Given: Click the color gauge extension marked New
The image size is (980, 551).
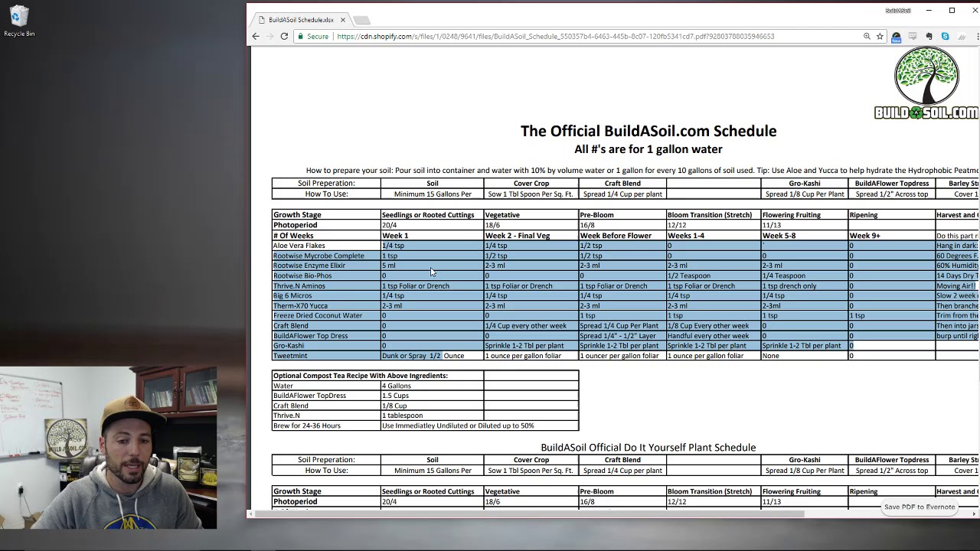Looking at the screenshot, I should [x=896, y=36].
